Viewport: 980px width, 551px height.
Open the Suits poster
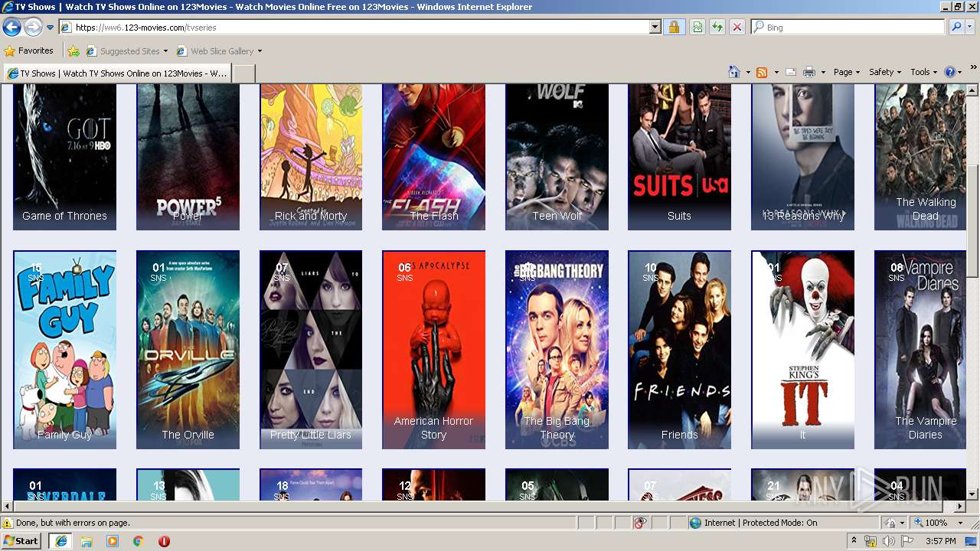point(680,157)
